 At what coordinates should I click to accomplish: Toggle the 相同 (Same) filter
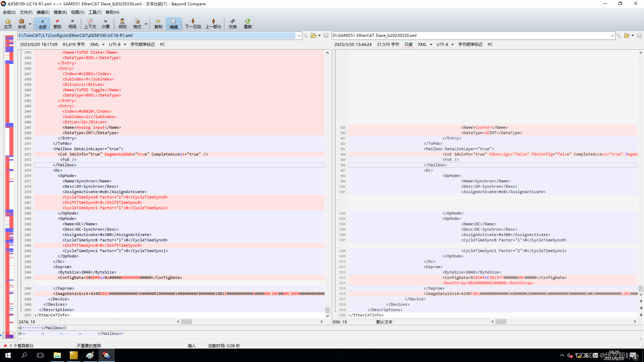[x=72, y=24]
